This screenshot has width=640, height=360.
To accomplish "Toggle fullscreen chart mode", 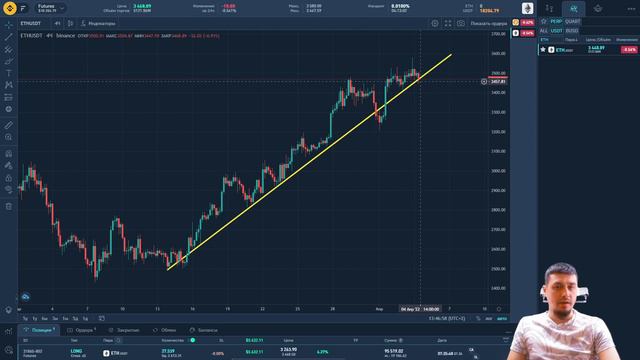I will click(x=448, y=24).
